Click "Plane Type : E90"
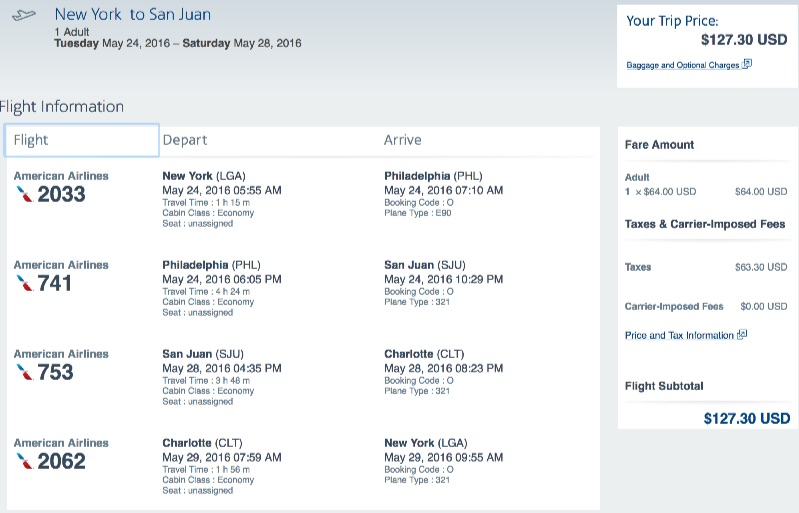The image size is (799, 513). tap(418, 213)
